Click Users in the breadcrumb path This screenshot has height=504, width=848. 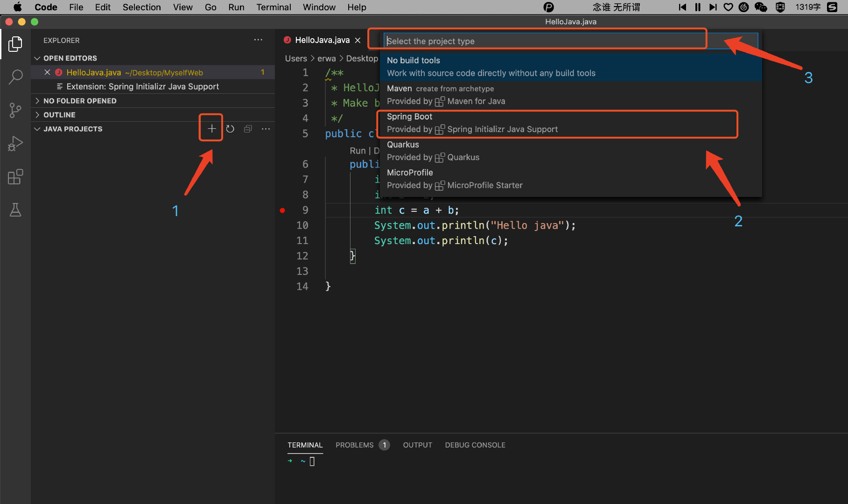coord(296,58)
